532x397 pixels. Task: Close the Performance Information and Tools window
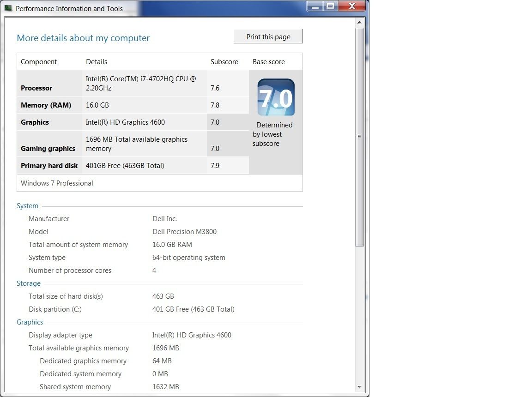tap(352, 6)
